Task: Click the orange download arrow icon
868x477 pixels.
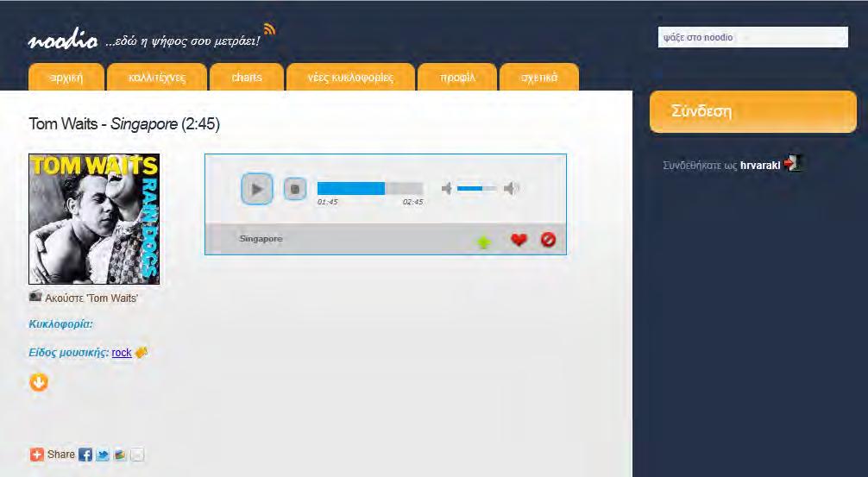Action: tap(39, 382)
